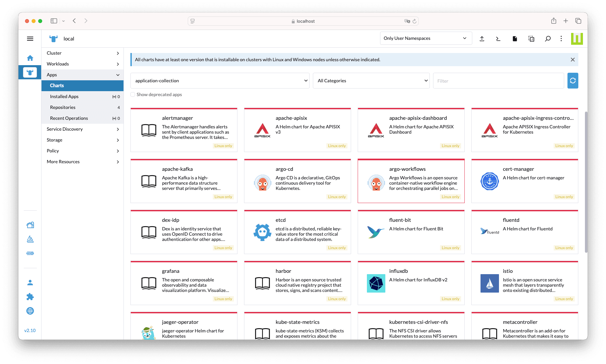The width and height of the screenshot is (606, 364).
Task: Click the Import YAML upload icon
Action: 482,39
